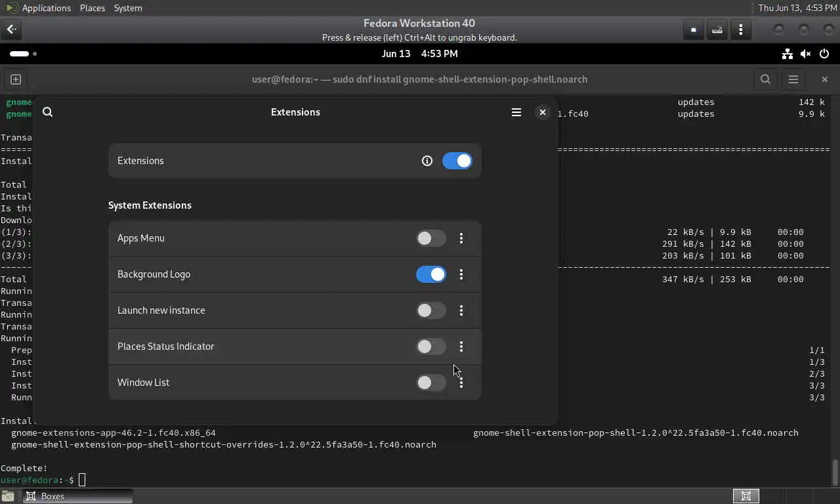Click the Places Status Indicator row label
Viewport: 840px width, 504px height.
coord(166,346)
